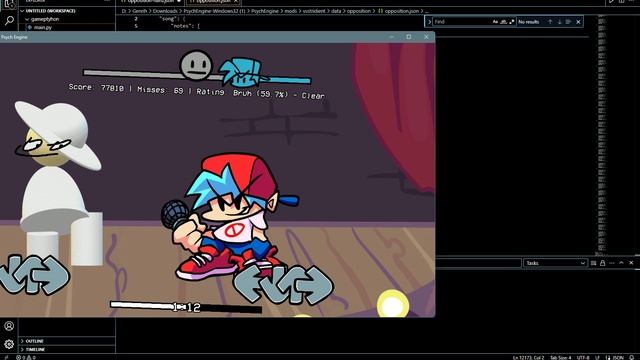640x360 pixels.
Task: Expand the Outline section
Action: point(67,341)
